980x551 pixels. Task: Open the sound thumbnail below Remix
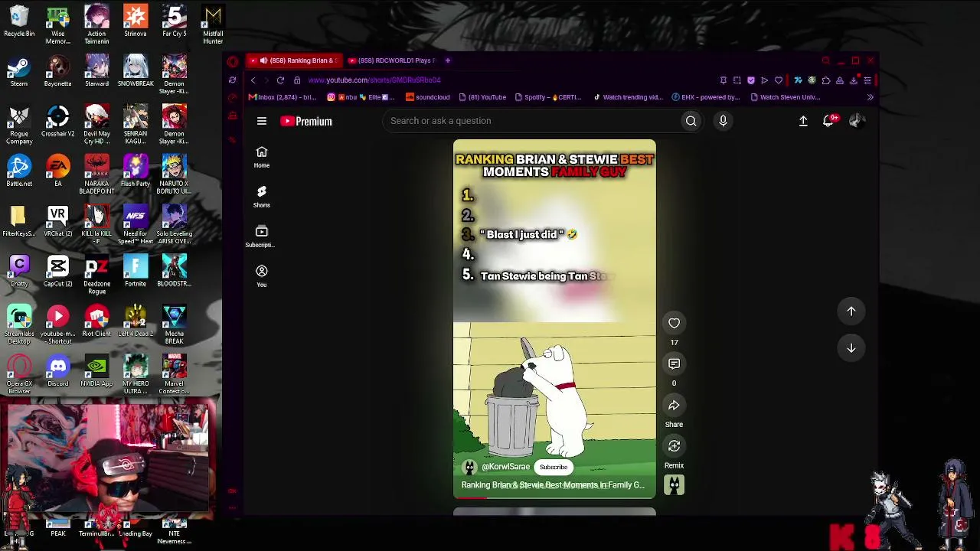click(x=674, y=484)
